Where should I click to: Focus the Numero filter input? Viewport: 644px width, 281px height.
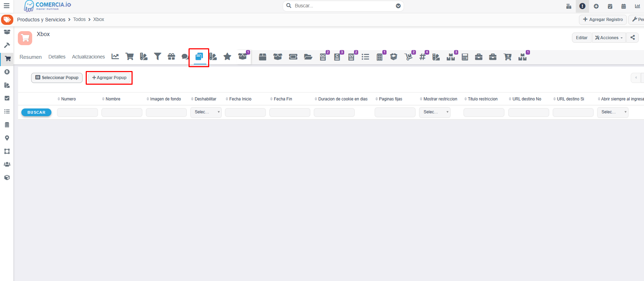point(77,112)
